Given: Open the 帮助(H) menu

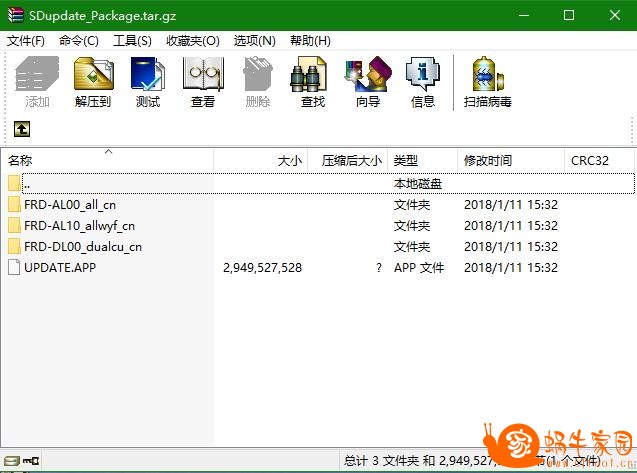Looking at the screenshot, I should click(310, 41).
